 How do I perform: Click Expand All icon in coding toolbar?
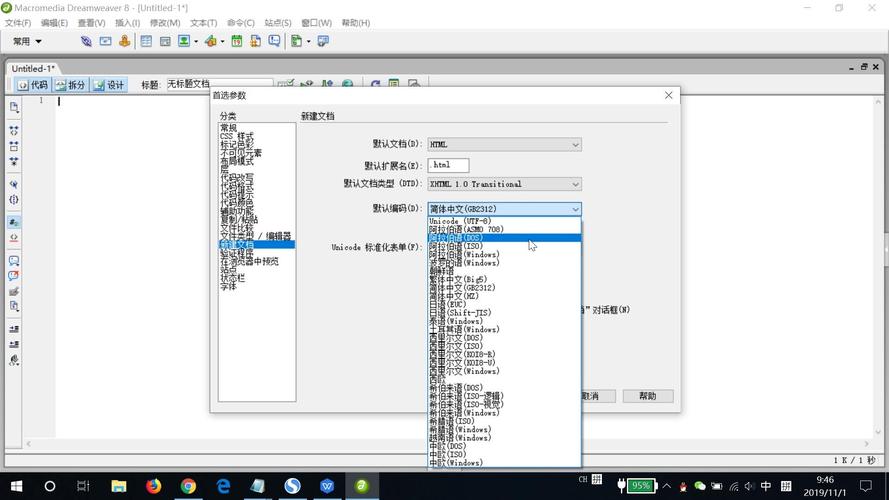(14, 162)
